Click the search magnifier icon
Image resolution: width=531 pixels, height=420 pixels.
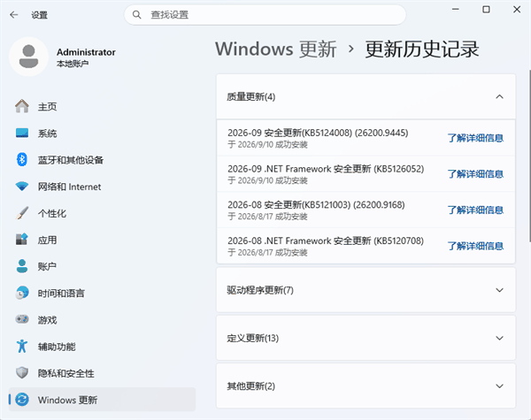pyautogui.click(x=136, y=14)
